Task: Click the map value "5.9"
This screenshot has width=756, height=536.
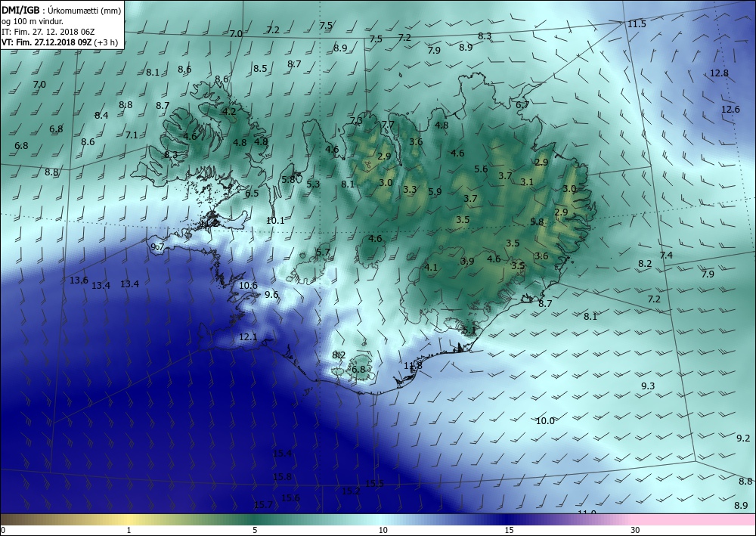Action: (x=435, y=191)
